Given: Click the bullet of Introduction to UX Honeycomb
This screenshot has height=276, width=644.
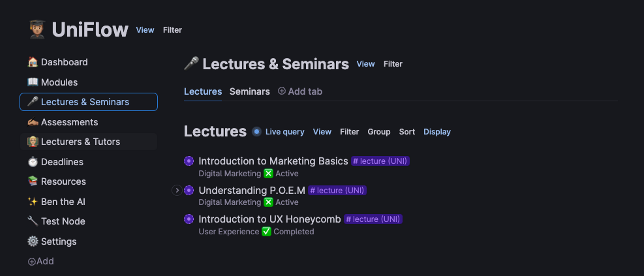Looking at the screenshot, I should [x=189, y=219].
